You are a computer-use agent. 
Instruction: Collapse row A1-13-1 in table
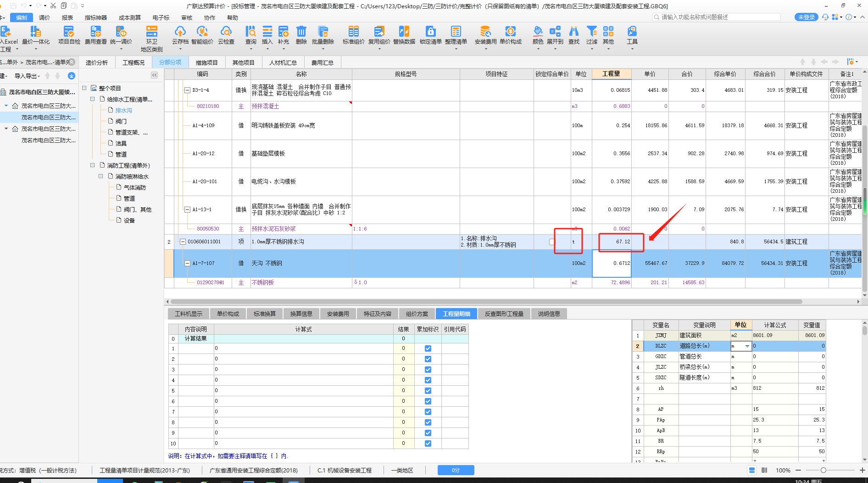click(x=187, y=210)
